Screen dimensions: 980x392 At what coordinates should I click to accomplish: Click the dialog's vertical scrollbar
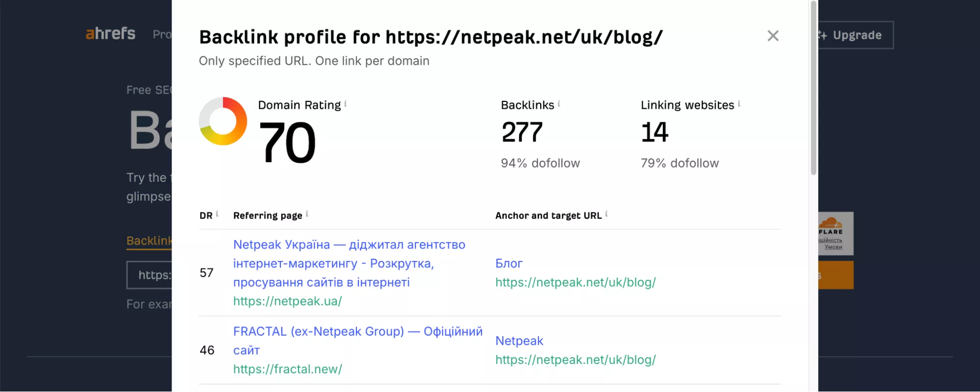813,88
